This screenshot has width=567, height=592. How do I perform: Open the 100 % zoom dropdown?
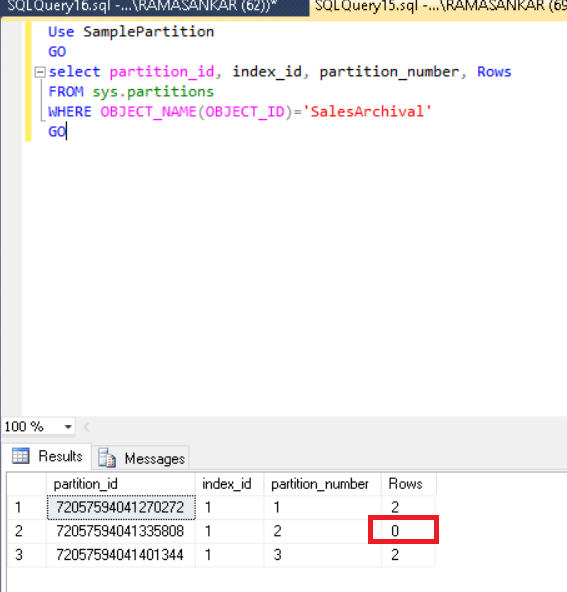(x=68, y=427)
